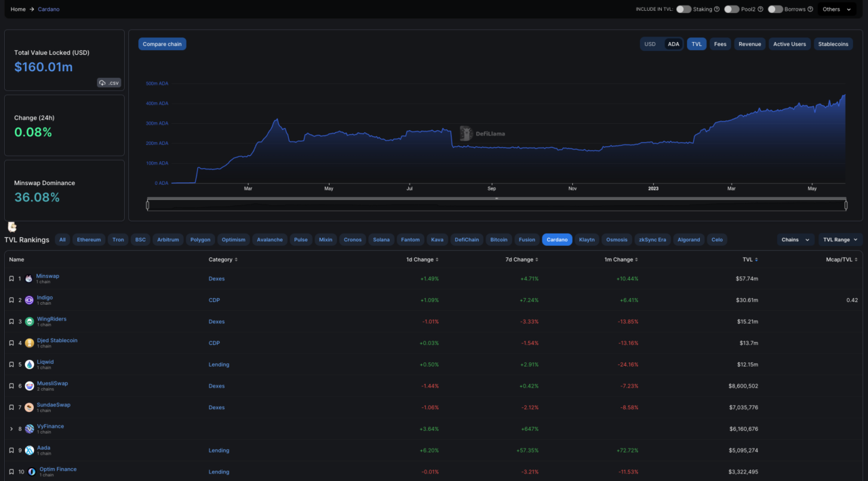
Task: Toggle the TVL chart series
Action: [696, 44]
